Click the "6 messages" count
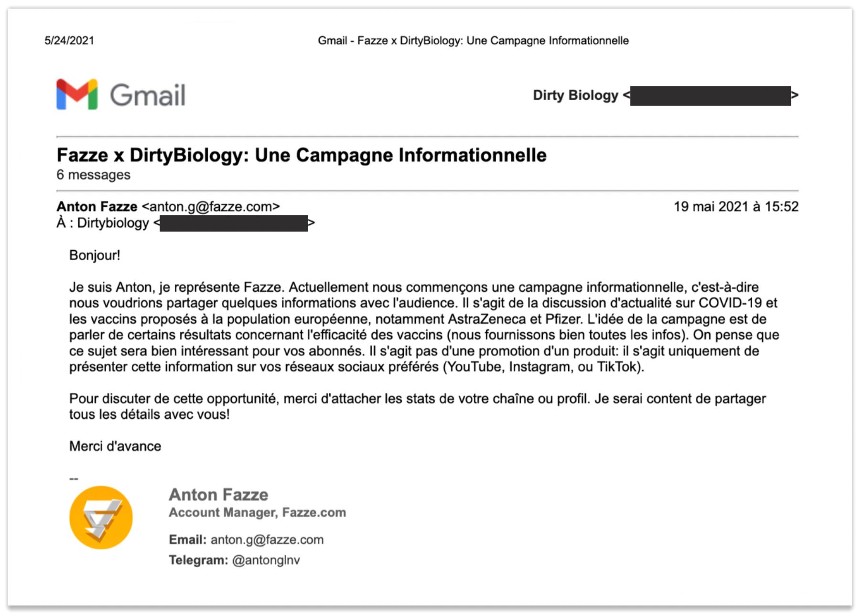The width and height of the screenshot is (863, 616). 93,175
